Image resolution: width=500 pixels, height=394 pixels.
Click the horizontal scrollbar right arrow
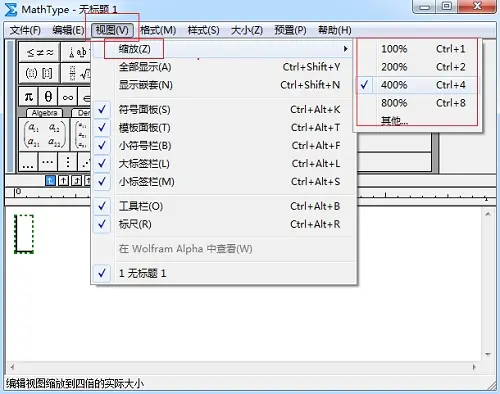tap(474, 367)
